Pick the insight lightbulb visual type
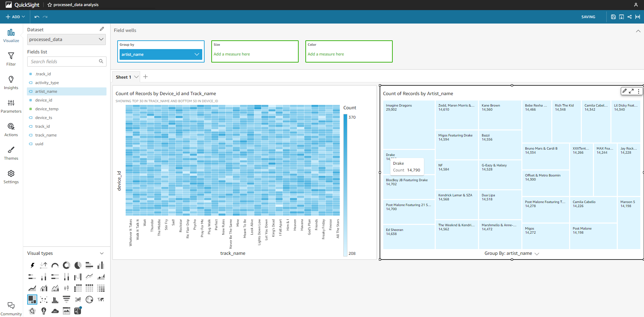Viewport: 644px width, 317px height. 44,311
